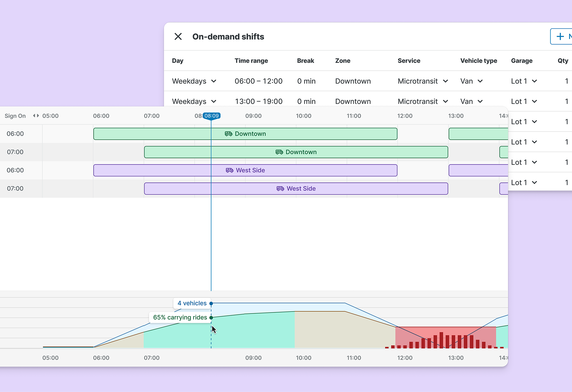Click the Sign On resize arrows icon
The width and height of the screenshot is (572, 392).
(x=36, y=116)
